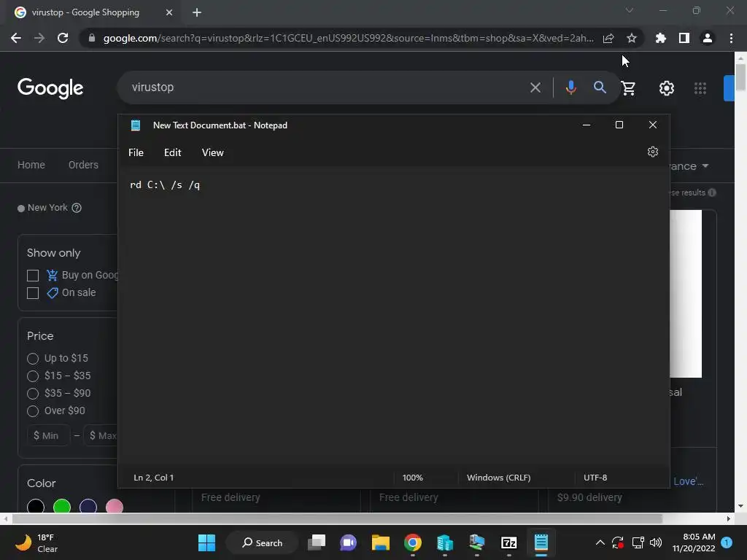
Task: Open 7-Zip taskbar icon
Action: pos(508,542)
